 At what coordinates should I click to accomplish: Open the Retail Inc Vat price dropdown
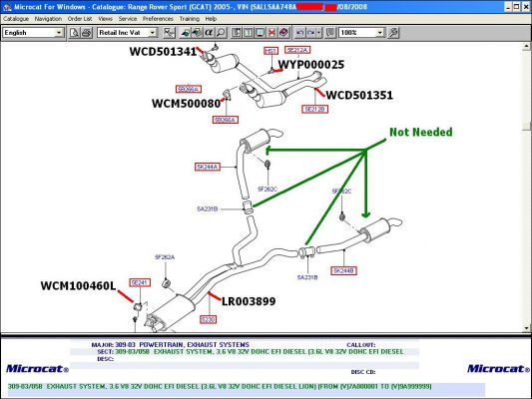point(153,33)
